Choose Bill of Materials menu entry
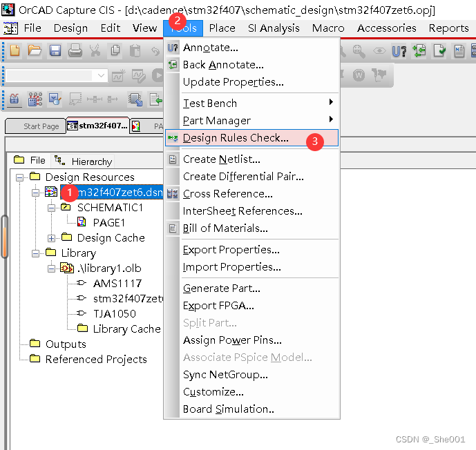Viewport: 476px width, 450px height. click(251, 228)
